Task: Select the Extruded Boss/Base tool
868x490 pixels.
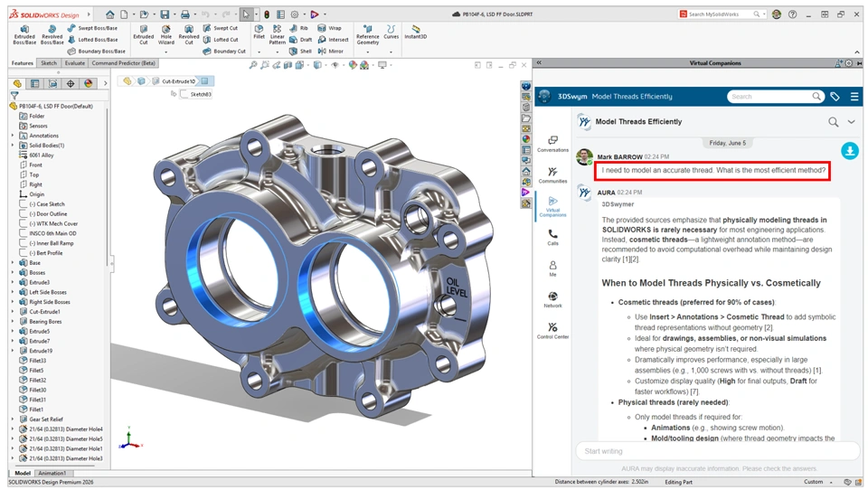Action: [x=24, y=34]
